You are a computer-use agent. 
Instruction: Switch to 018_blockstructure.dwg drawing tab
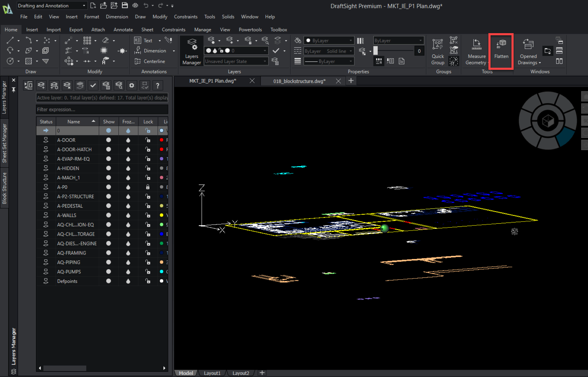(x=299, y=81)
